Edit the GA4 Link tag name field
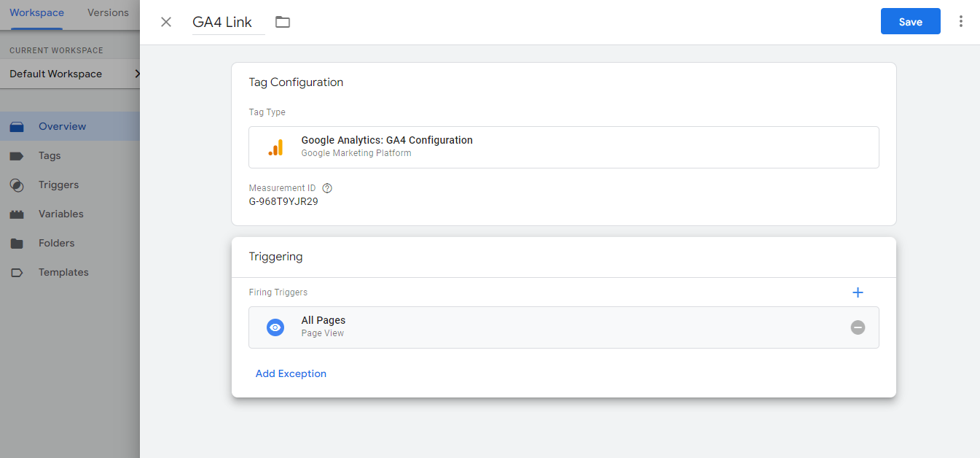980x458 pixels. pyautogui.click(x=227, y=22)
